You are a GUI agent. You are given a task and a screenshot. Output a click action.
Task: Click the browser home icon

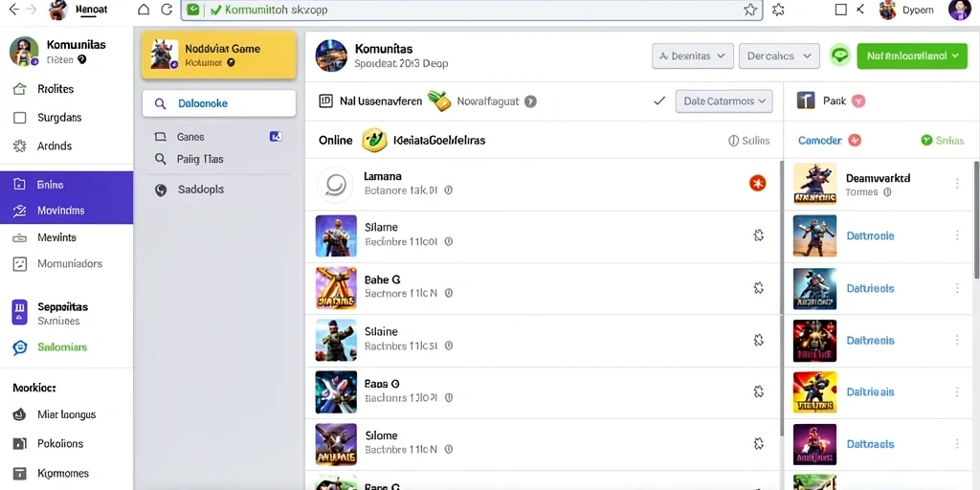pyautogui.click(x=144, y=10)
